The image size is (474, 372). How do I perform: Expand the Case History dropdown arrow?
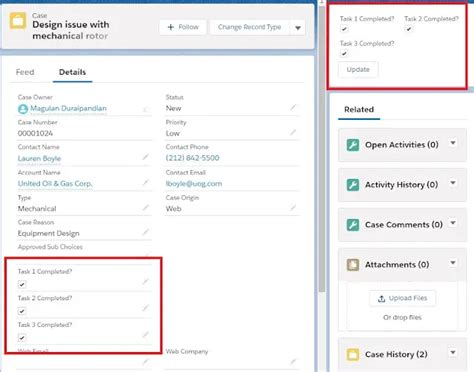click(x=453, y=353)
